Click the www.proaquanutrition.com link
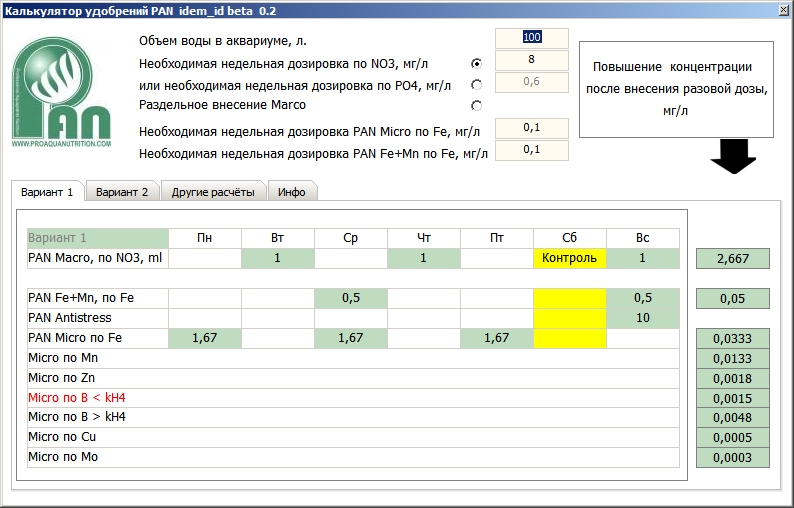Screen dimensions: 794x508 (62, 144)
